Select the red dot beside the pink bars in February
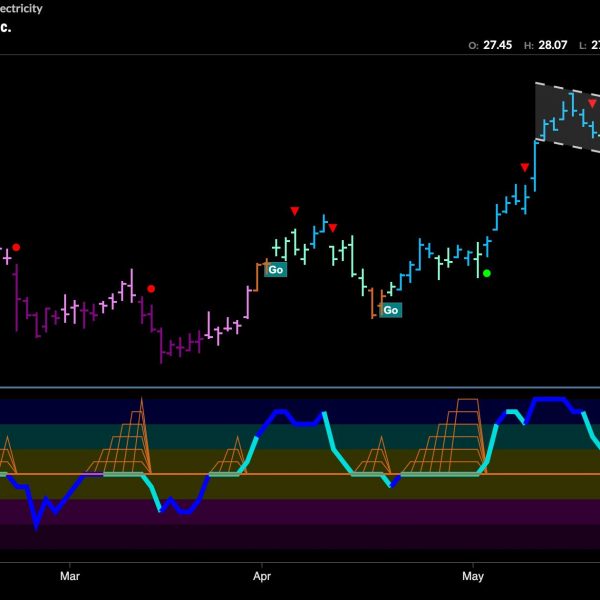This screenshot has width=600, height=600. (x=16, y=247)
